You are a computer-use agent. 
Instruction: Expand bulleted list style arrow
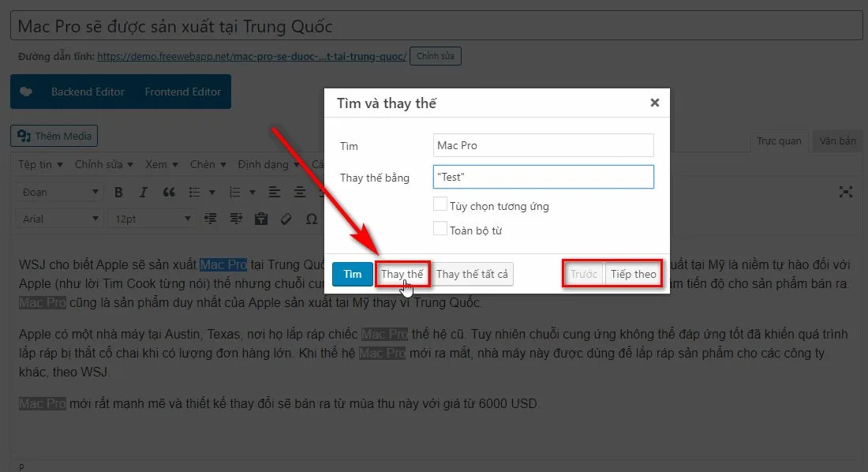point(212,193)
